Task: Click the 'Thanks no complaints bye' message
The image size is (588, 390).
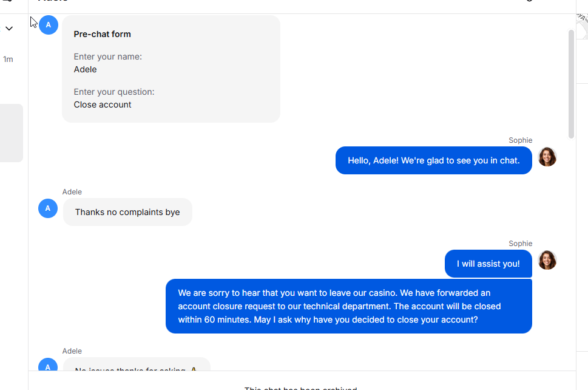Action: [x=127, y=213]
